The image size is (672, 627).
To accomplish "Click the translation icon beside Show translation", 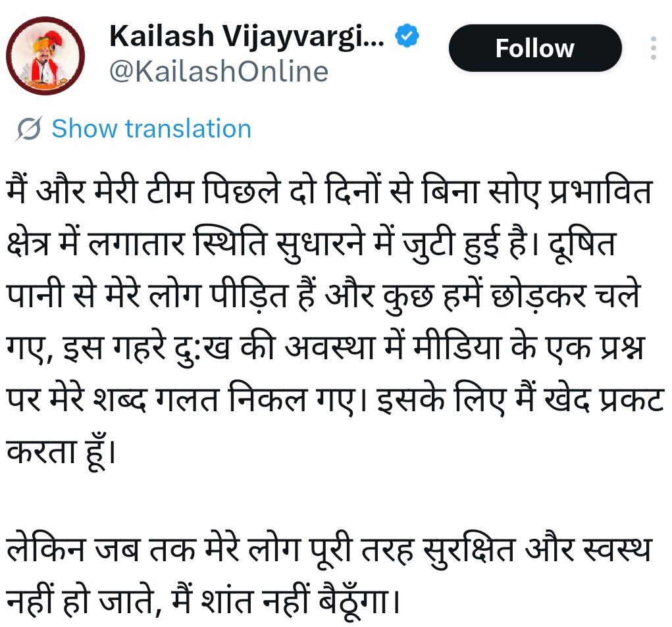I will [x=28, y=129].
